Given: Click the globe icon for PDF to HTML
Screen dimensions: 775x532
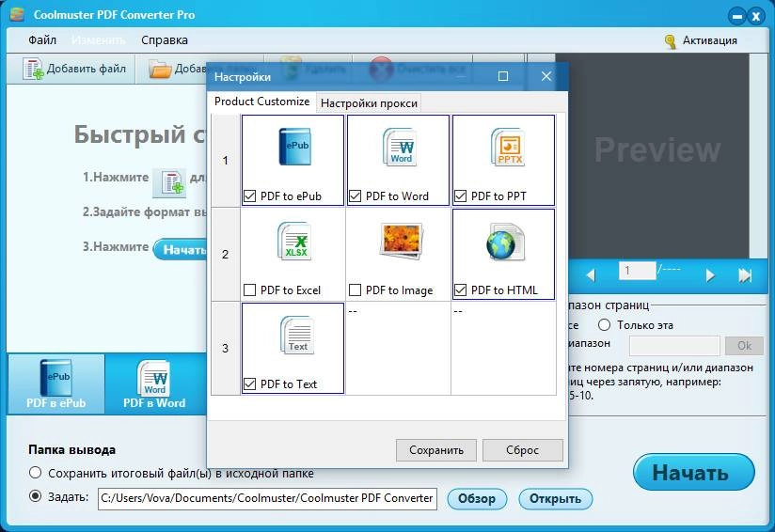Looking at the screenshot, I should click(x=505, y=242).
